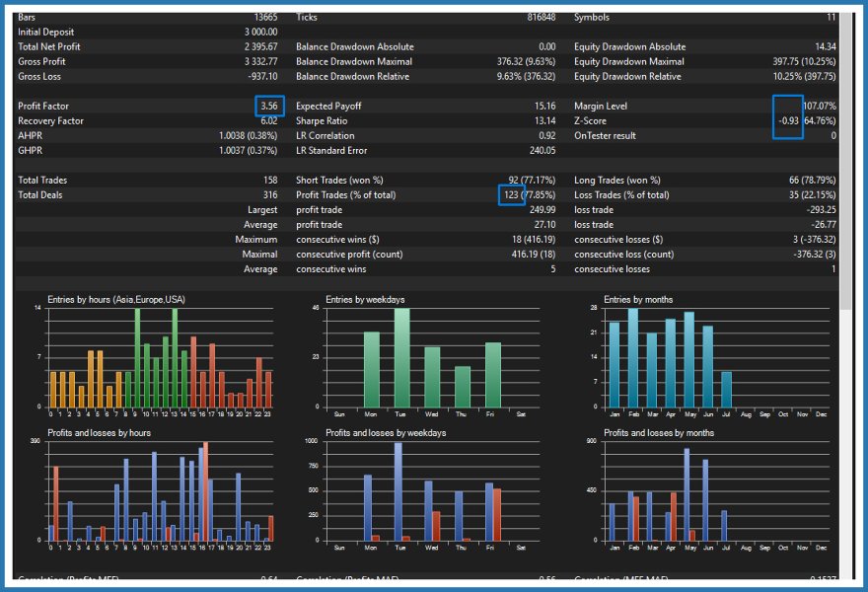Click the Profits and losses by hours title
The width and height of the screenshot is (868, 592).
click(99, 433)
